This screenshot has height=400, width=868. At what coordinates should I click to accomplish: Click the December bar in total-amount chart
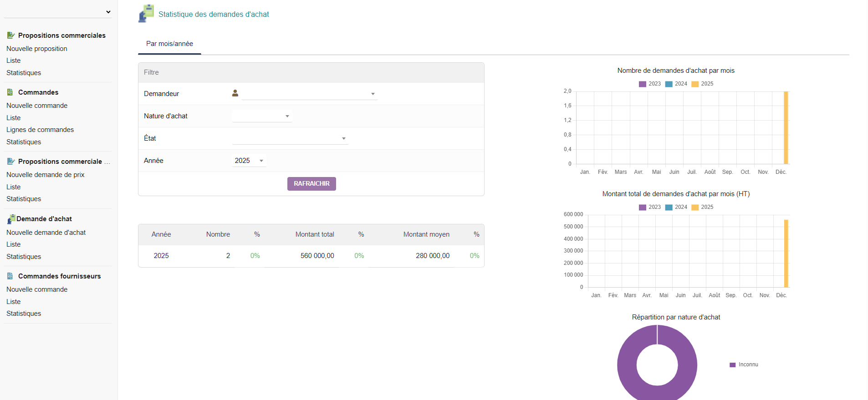786,253
